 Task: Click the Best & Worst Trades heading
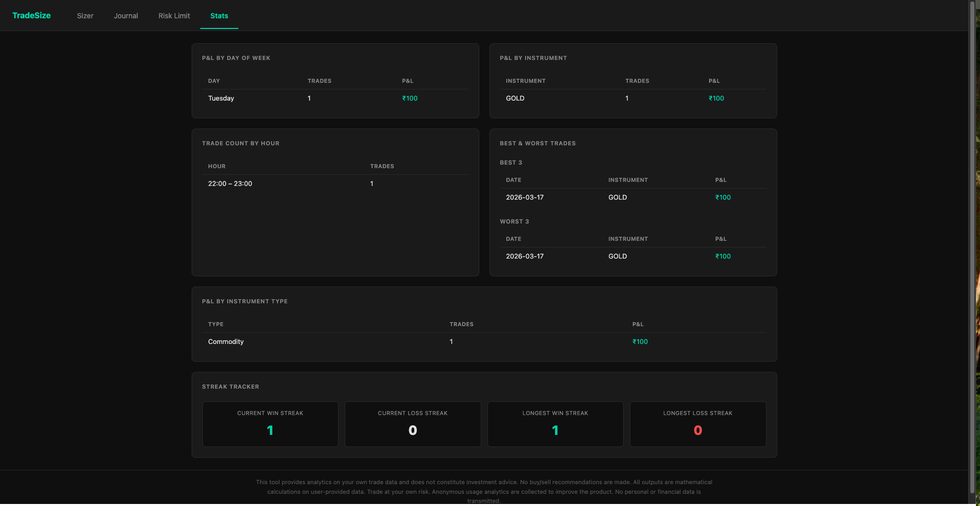(x=538, y=143)
